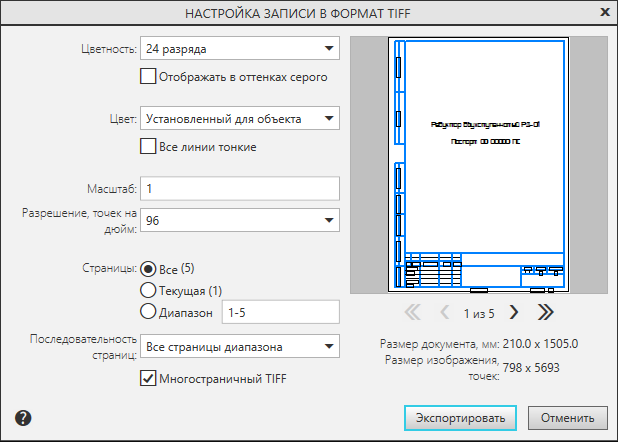Screen dimensions: 618x442
Task: Go to the previous preview page
Action: pos(446,312)
